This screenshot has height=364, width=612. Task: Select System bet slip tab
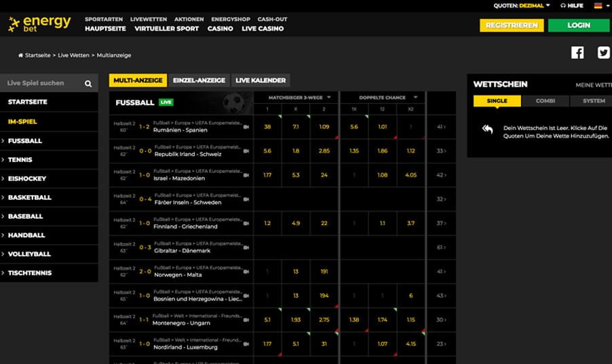pos(593,101)
